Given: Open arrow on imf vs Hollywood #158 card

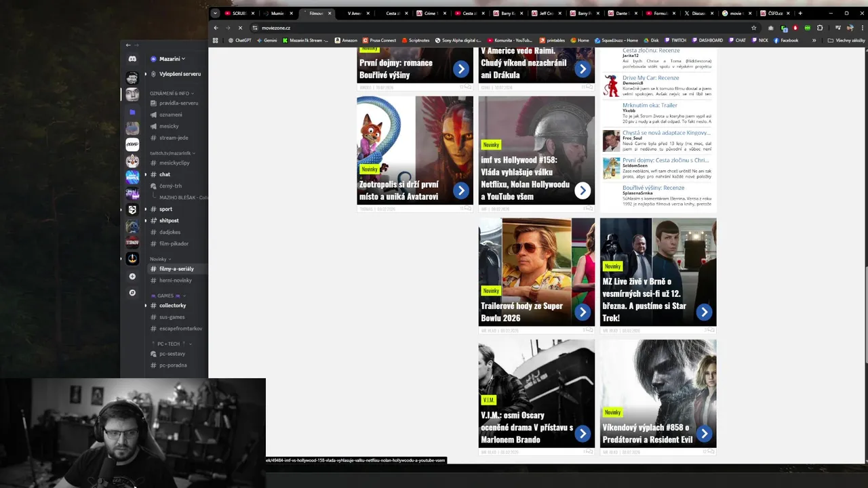Looking at the screenshot, I should tap(583, 190).
